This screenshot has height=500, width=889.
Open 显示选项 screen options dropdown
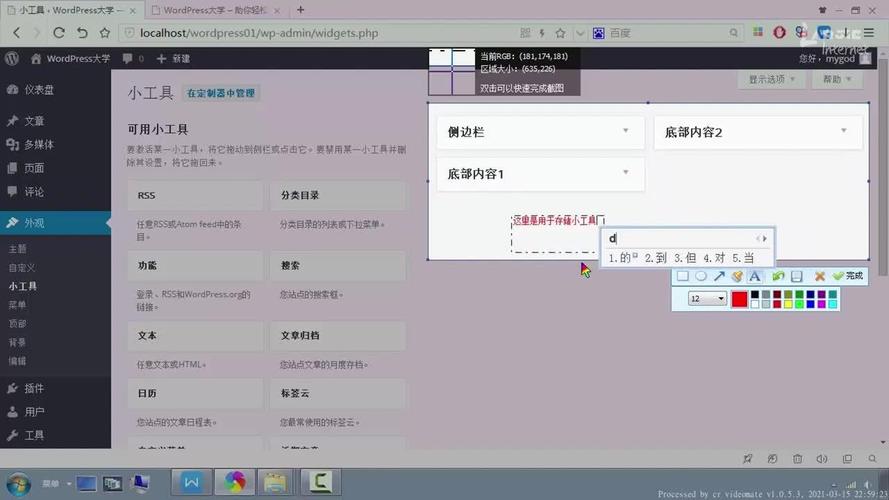(772, 79)
